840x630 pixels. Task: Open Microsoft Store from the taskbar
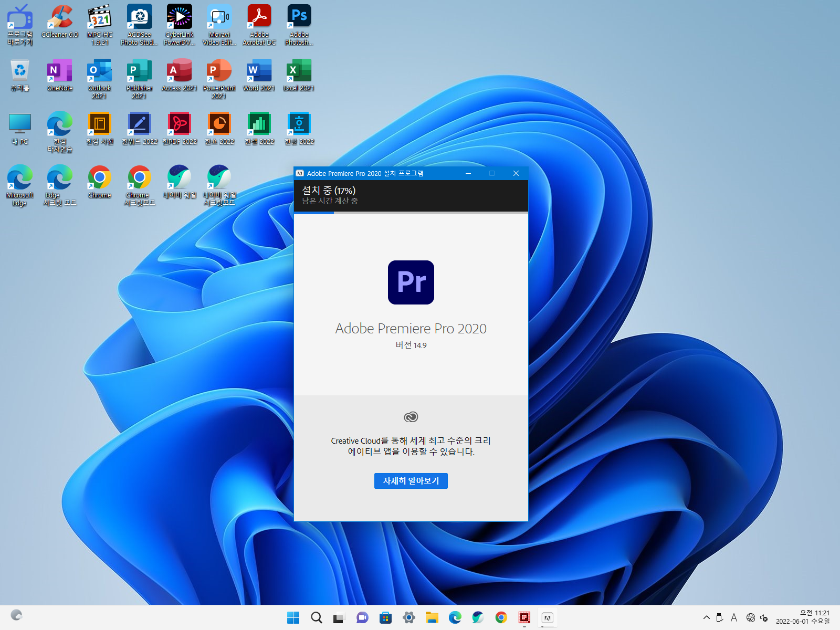pos(386,618)
